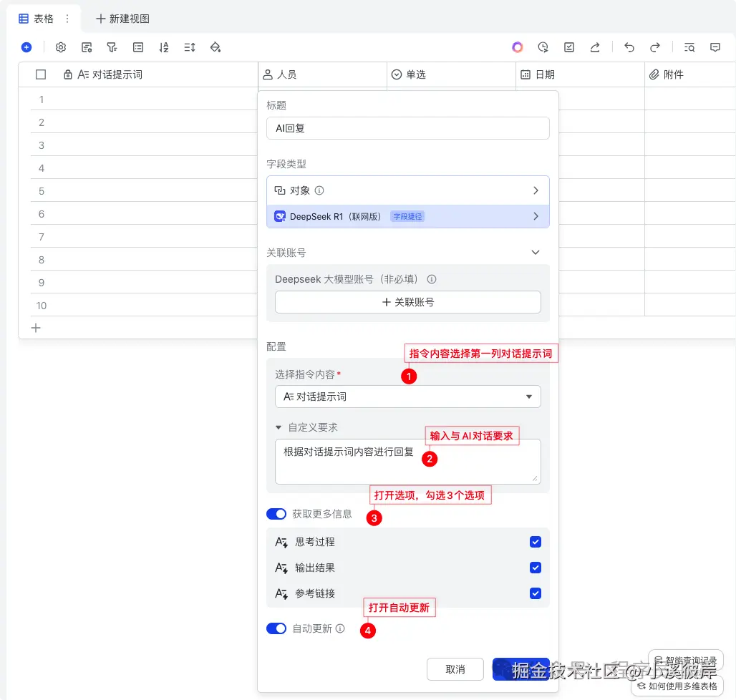
Task: Click the 字段捷径 tag
Action: 407,216
